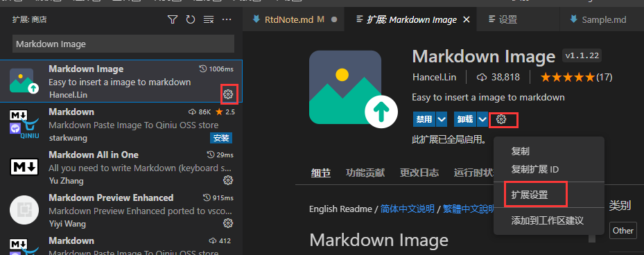This screenshot has height=255, width=644.
Task: Open the 卸载 dropdown arrow
Action: (482, 119)
